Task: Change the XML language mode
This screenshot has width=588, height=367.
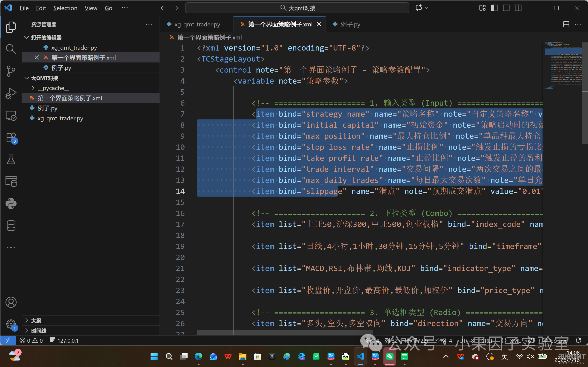Action: [515, 341]
